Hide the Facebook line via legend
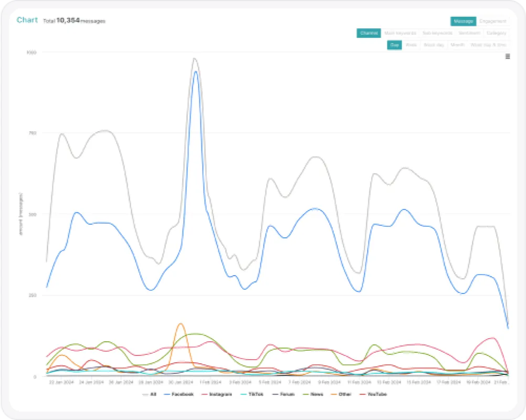This screenshot has width=526, height=420. click(x=179, y=394)
